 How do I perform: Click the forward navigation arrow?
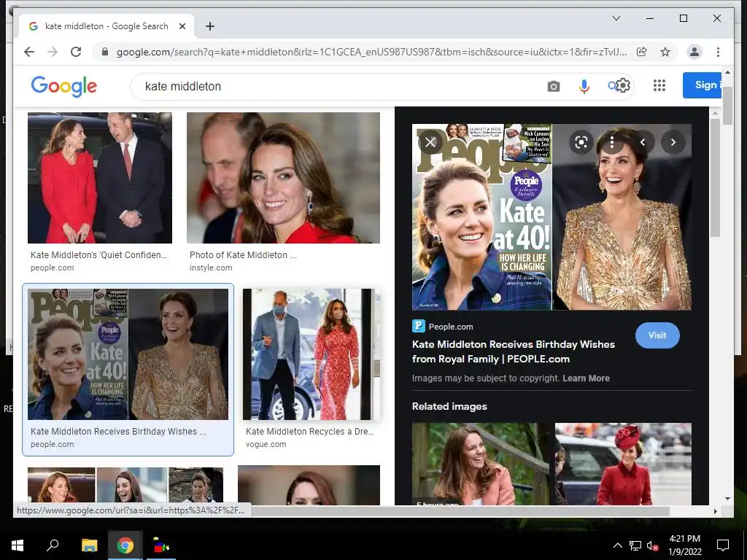[53, 52]
